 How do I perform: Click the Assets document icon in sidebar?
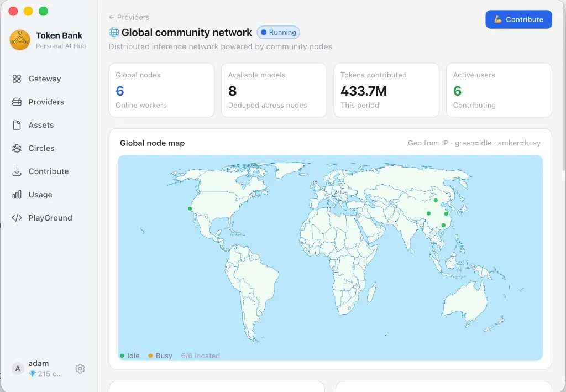(x=17, y=126)
